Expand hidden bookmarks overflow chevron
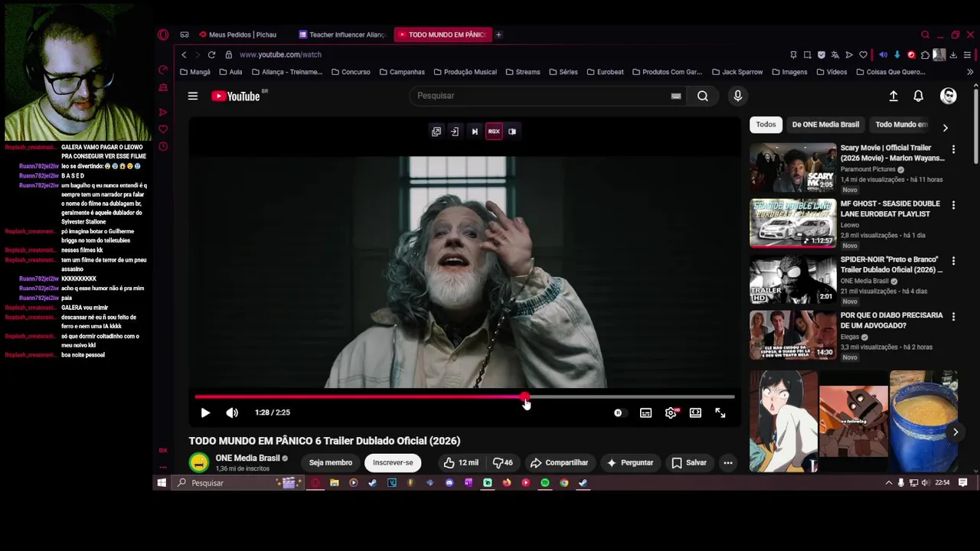The width and height of the screenshot is (980, 551). pos(970,72)
